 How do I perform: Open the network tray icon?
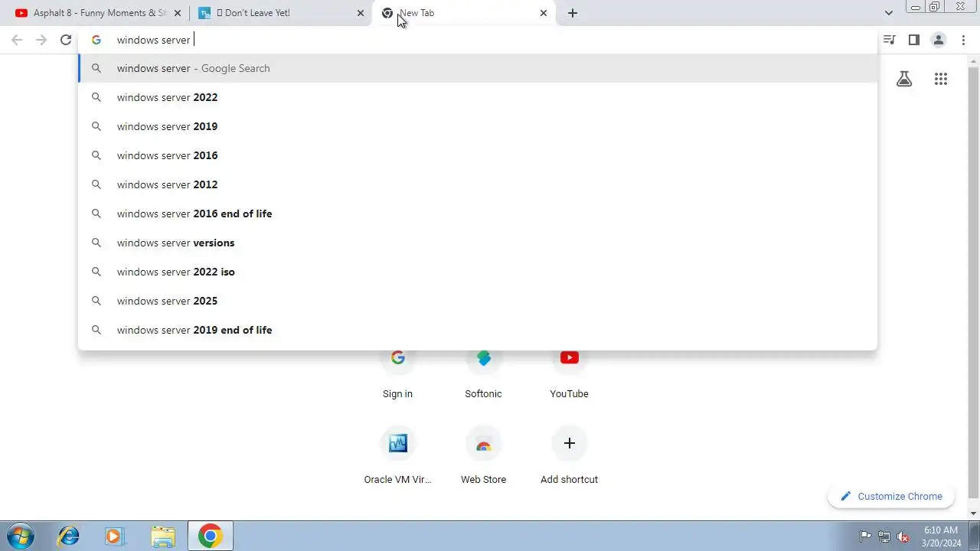[x=884, y=536]
